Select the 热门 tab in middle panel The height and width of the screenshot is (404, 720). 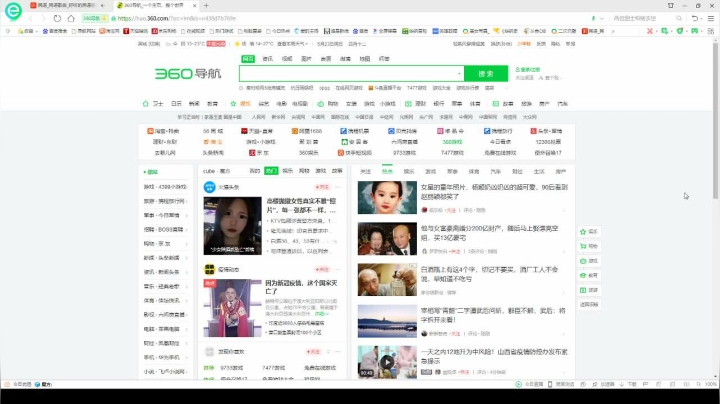pyautogui.click(x=271, y=171)
